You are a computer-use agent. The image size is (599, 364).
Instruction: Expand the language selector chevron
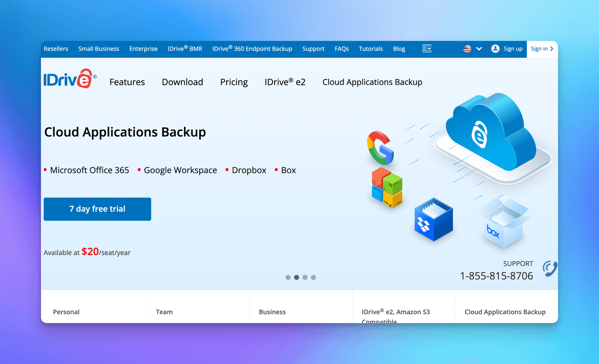pos(479,49)
